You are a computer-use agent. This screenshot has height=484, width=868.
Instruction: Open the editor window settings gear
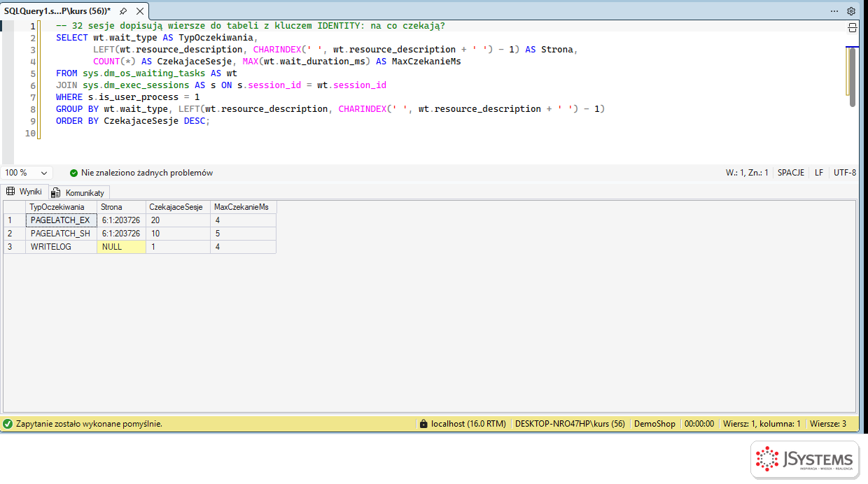click(x=851, y=11)
